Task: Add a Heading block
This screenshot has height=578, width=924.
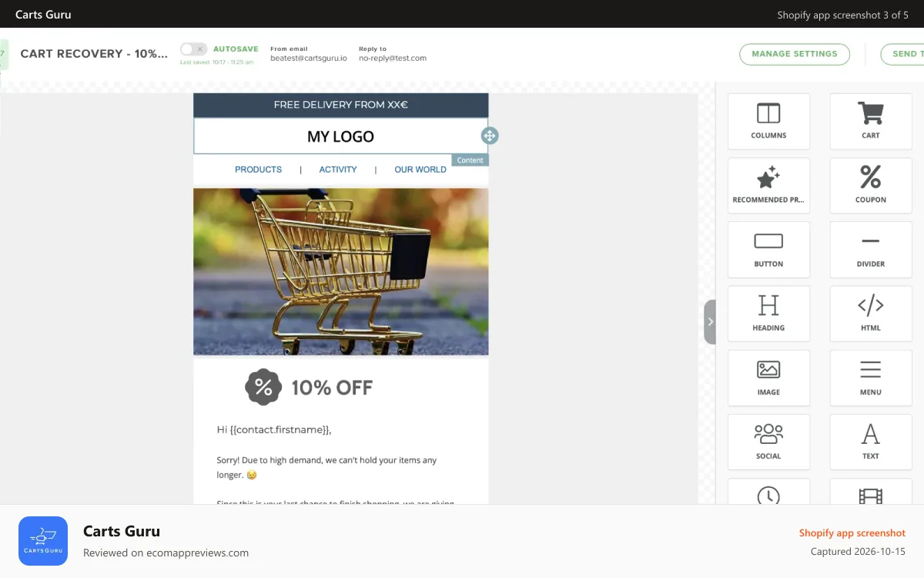Action: pyautogui.click(x=768, y=314)
